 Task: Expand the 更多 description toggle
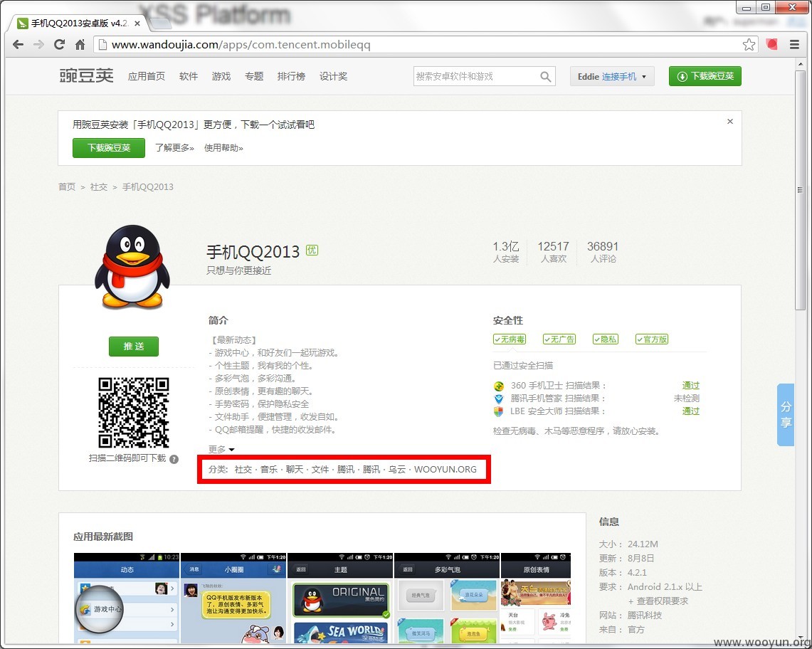click(x=221, y=449)
